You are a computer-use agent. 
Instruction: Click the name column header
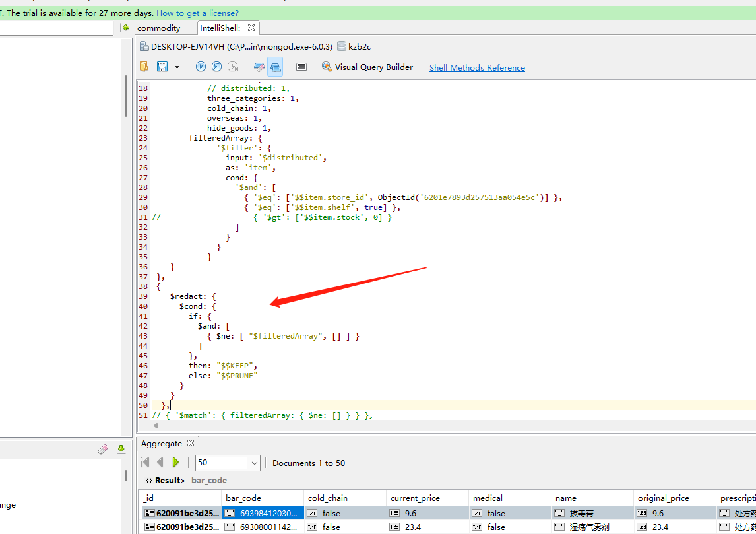click(592, 498)
